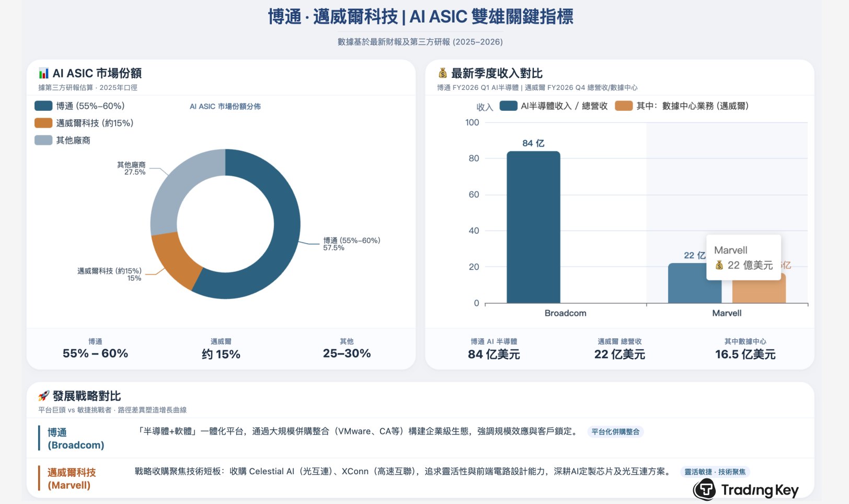Toggle 邁威爾科技 (約15%) legend entry
The height and width of the screenshot is (504, 849).
click(84, 123)
